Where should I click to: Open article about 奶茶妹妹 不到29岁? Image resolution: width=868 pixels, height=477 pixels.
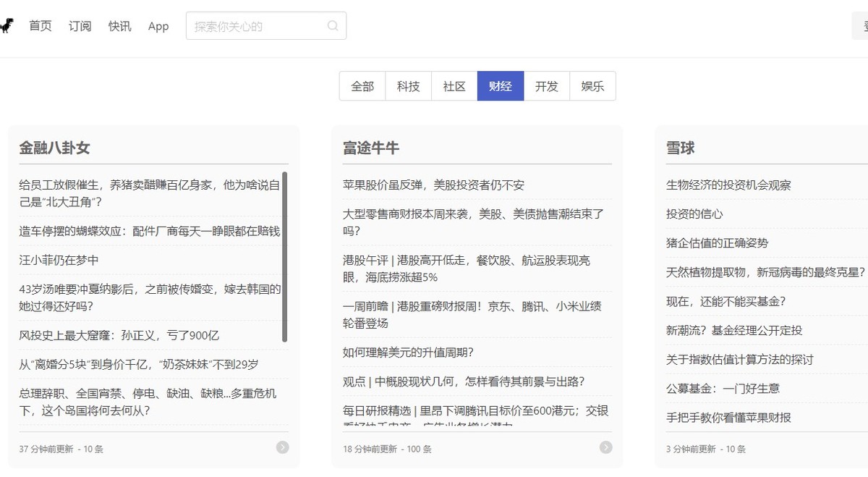pos(139,364)
